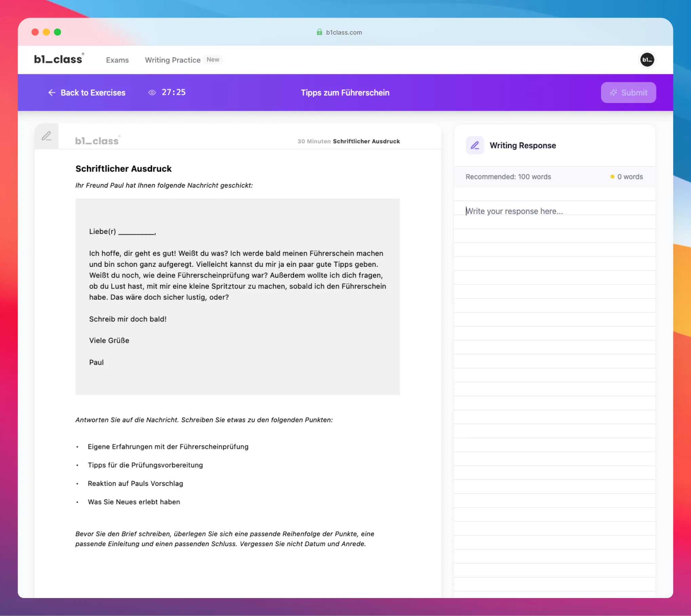
Task: Toggle timer visibility eye icon
Action: [x=152, y=93]
